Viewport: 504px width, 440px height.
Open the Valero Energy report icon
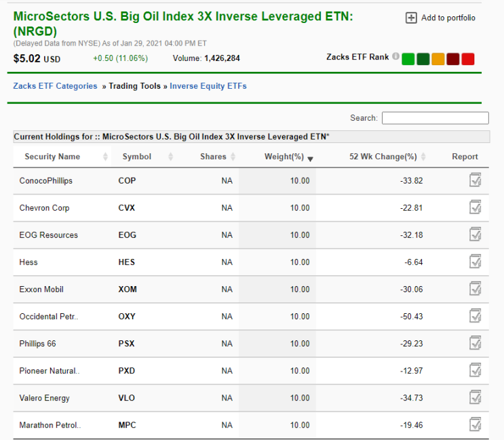[475, 397]
